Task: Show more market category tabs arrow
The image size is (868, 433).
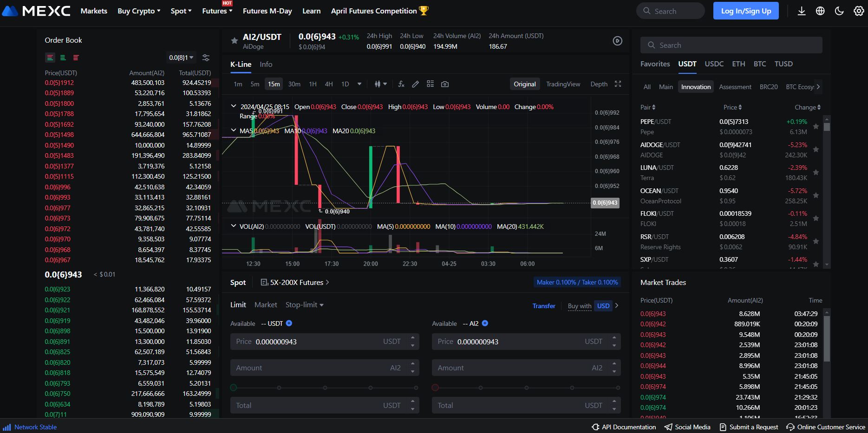Action: pyautogui.click(x=818, y=87)
